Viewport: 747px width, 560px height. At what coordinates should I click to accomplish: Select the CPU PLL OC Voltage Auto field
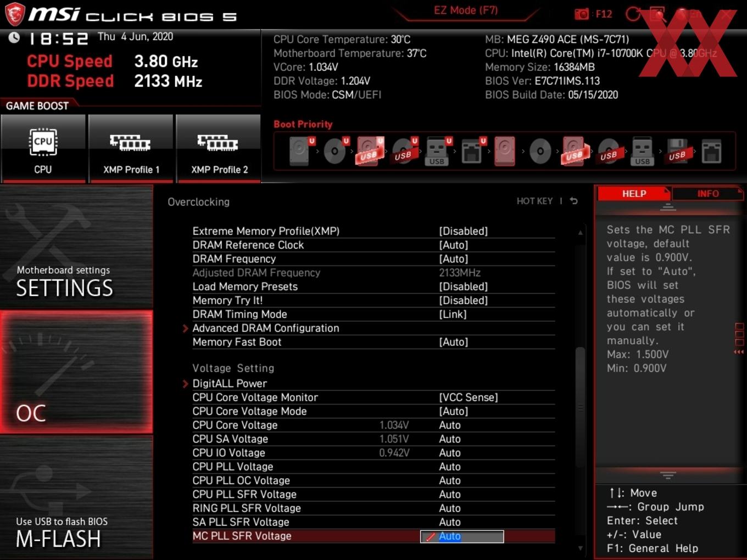coord(450,480)
